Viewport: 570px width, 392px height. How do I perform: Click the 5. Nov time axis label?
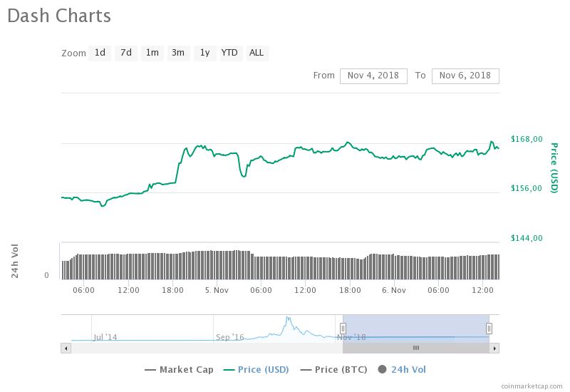[x=217, y=291]
